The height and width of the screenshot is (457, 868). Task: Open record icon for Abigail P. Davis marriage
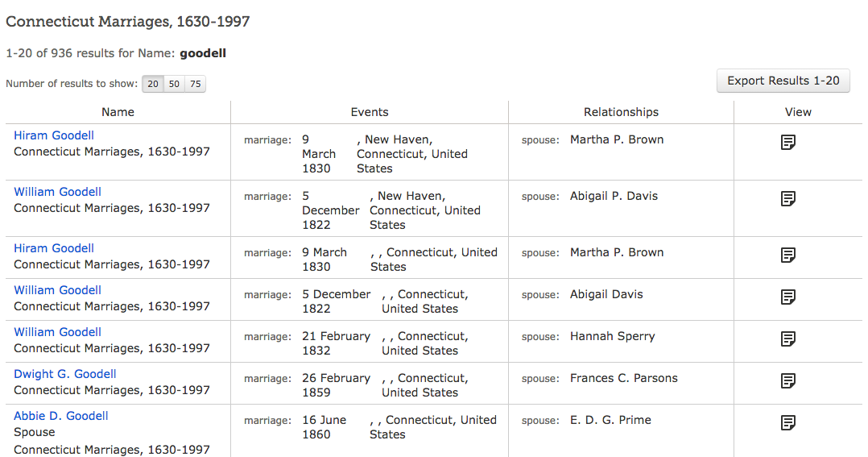click(788, 199)
